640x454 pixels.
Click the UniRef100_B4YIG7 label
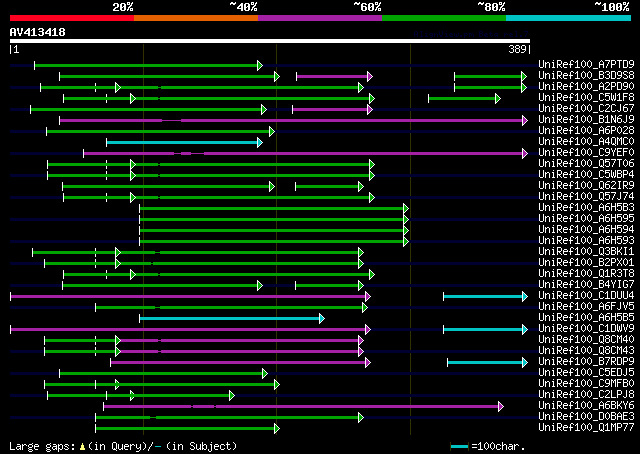pos(586,285)
